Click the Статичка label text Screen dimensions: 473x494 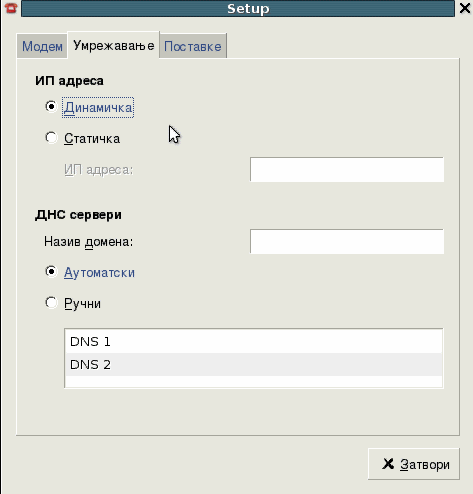pyautogui.click(x=92, y=139)
